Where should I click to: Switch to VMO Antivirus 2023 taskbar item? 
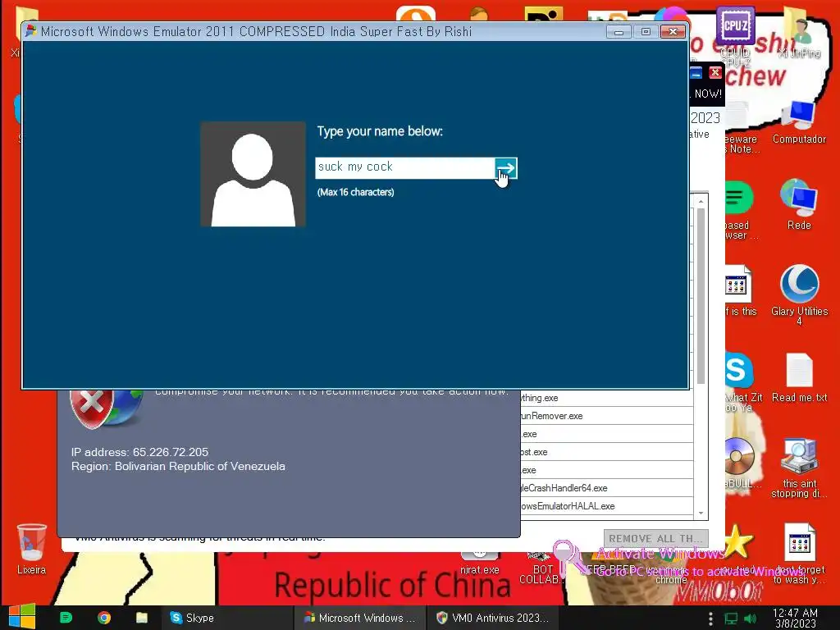point(493,618)
